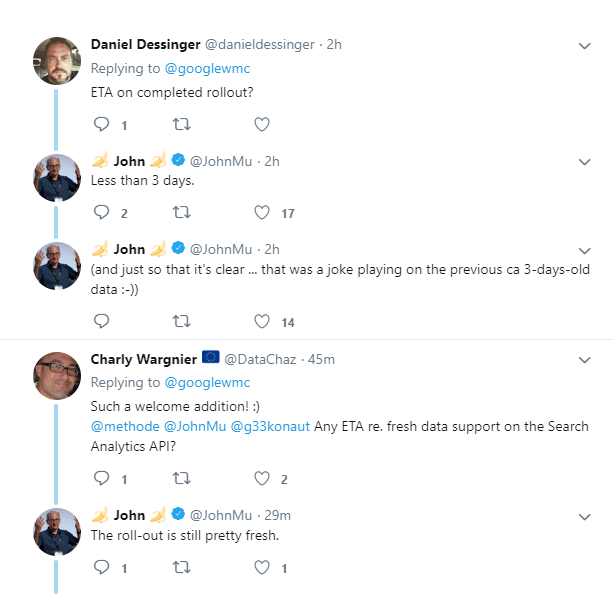Like Daniel Dessinger's tweet
Image resolution: width=614 pixels, height=595 pixels.
(x=261, y=125)
